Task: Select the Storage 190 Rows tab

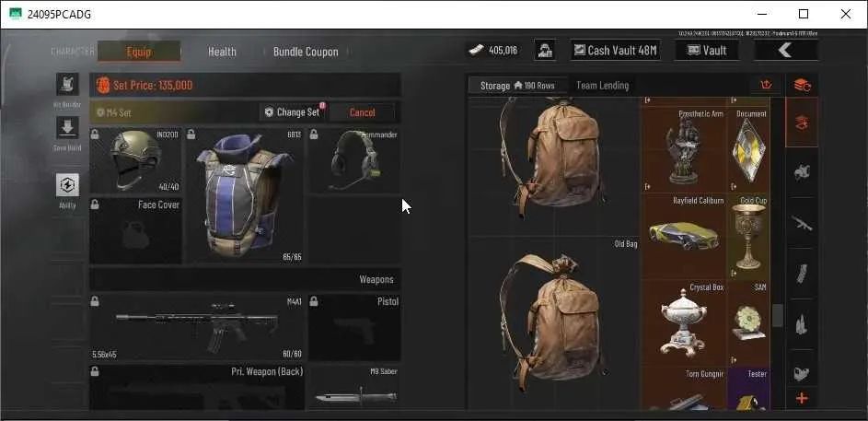Action: 517,86
